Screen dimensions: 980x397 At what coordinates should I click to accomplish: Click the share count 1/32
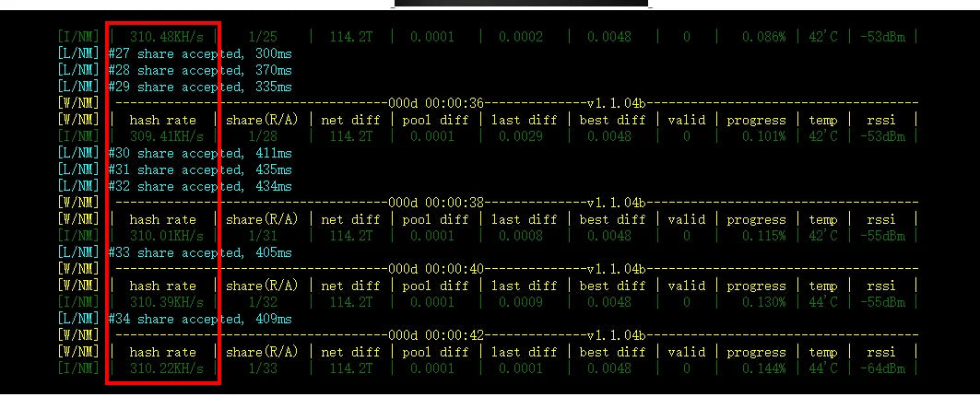[263, 302]
